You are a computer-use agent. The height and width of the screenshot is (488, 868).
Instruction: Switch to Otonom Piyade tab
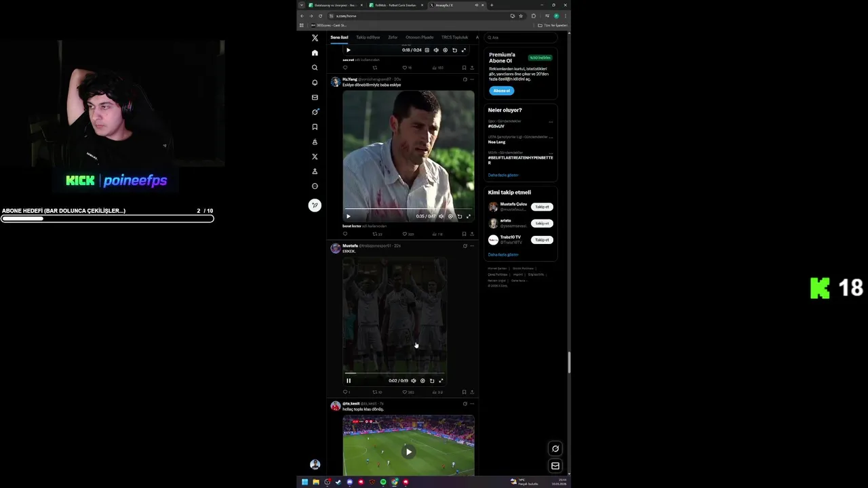420,37
